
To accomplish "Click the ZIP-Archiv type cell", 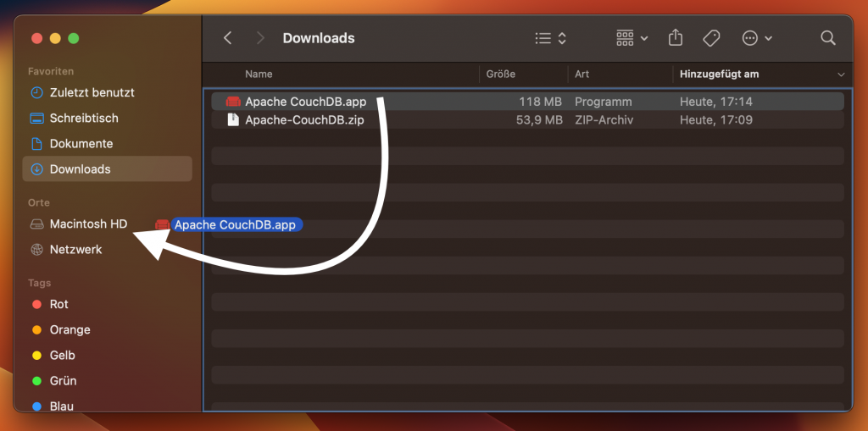I will [x=604, y=120].
